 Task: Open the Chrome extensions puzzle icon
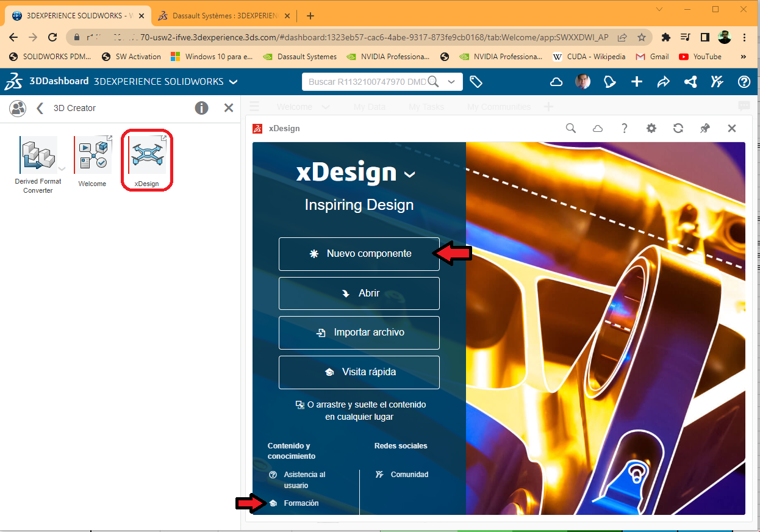[666, 37]
